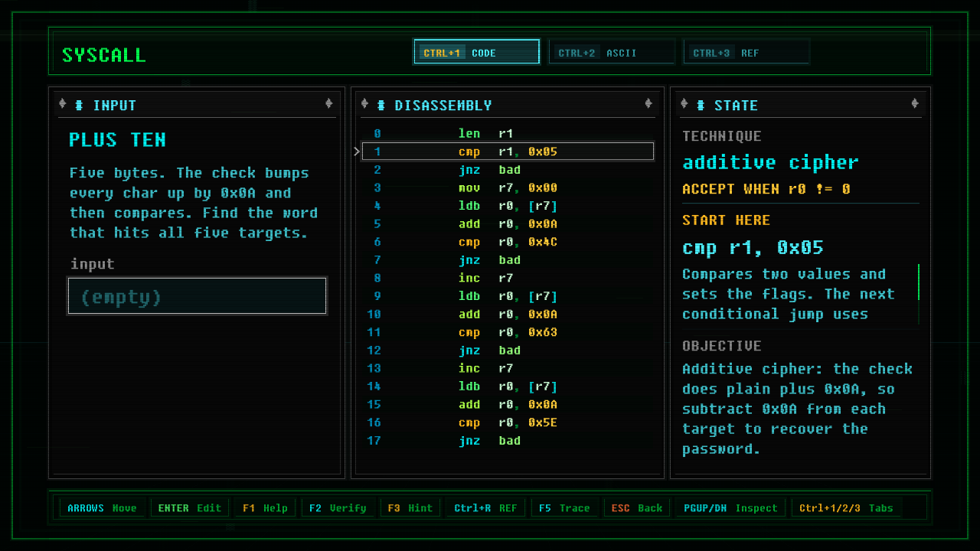The image size is (980, 551).
Task: Click the diamond icon at right of INPUT header
Action: [328, 104]
